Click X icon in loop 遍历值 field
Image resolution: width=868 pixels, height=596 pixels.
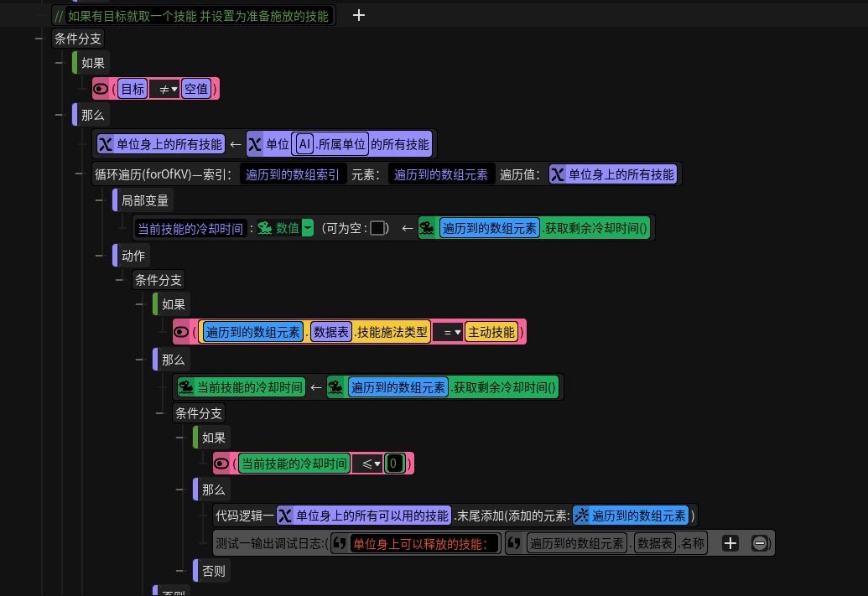click(x=558, y=175)
